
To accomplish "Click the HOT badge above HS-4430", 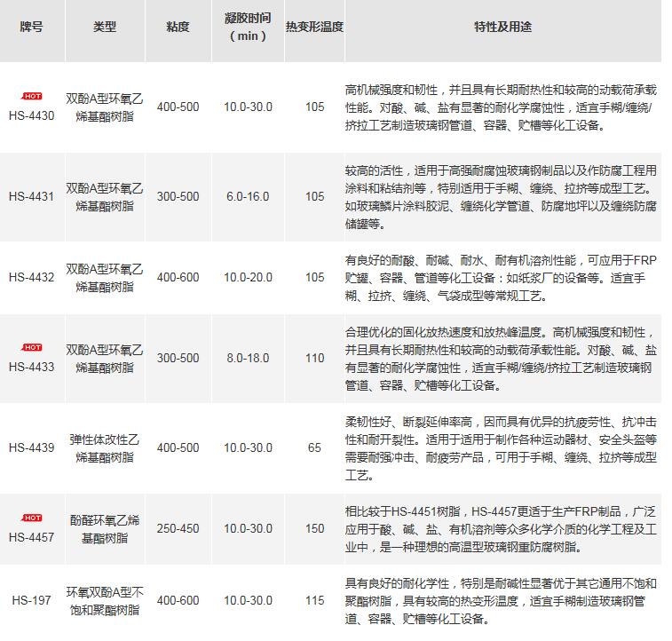I will pos(32,96).
